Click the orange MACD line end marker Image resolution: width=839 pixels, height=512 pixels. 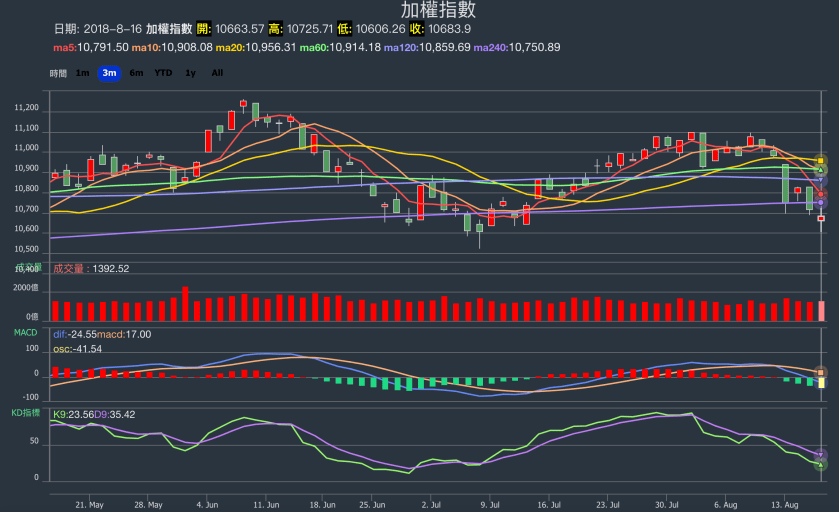tap(821, 372)
